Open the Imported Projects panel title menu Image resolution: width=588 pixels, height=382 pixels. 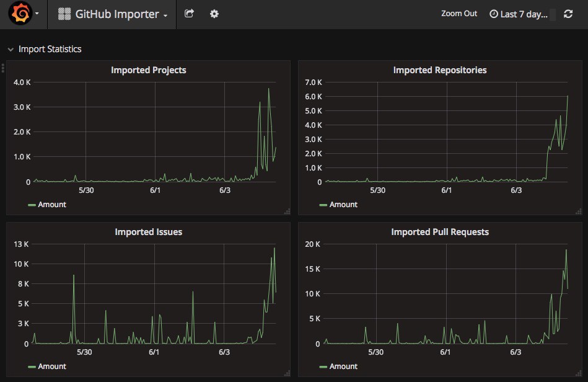(148, 70)
